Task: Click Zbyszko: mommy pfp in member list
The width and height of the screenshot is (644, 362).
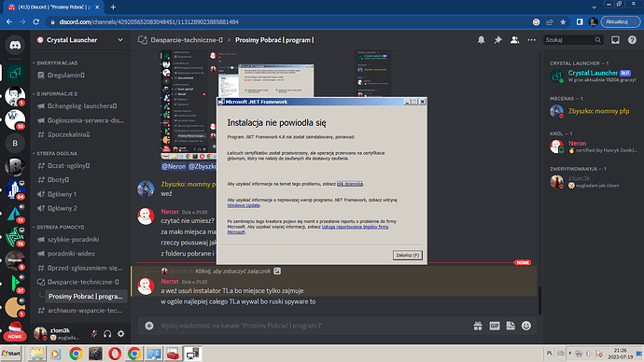Action: pyautogui.click(x=593, y=111)
